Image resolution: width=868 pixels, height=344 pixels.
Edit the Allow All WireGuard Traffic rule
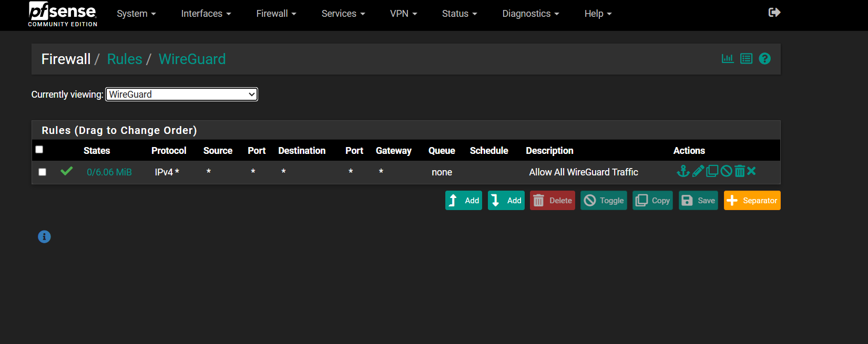pyautogui.click(x=698, y=171)
